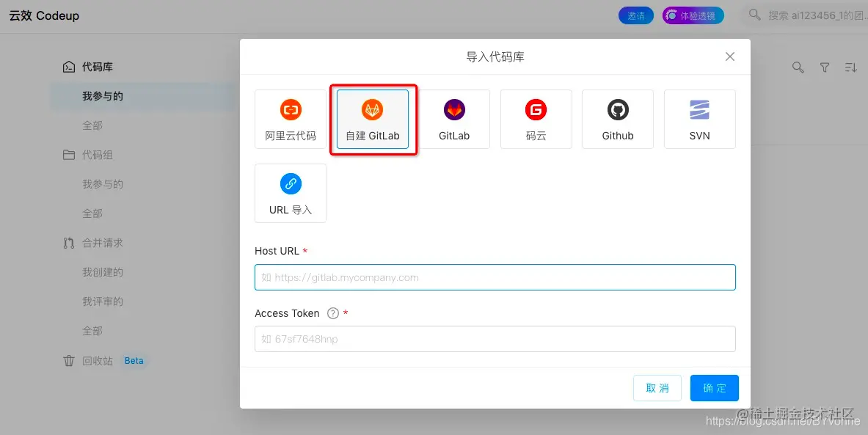Open the Access Token help icon
868x435 pixels.
coord(332,313)
